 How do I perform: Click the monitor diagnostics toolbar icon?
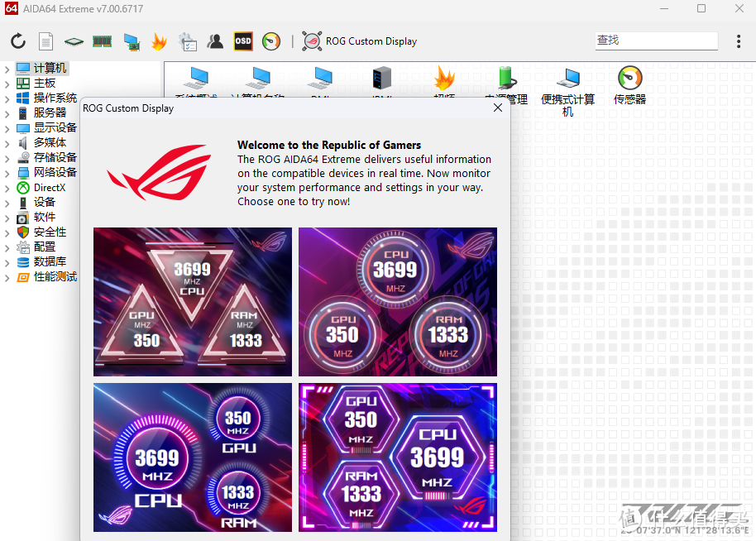[132, 42]
